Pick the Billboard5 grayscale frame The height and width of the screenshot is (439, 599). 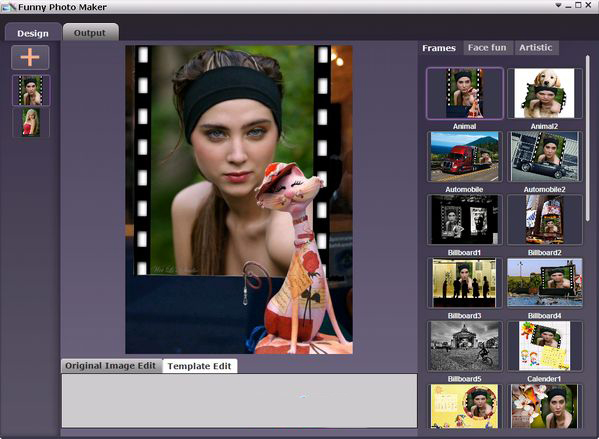[465, 346]
